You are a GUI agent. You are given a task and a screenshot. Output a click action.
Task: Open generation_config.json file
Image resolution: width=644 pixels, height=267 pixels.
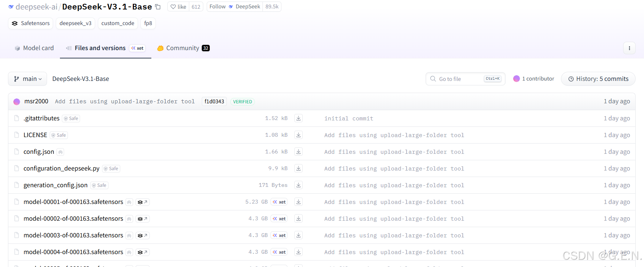tap(55, 185)
